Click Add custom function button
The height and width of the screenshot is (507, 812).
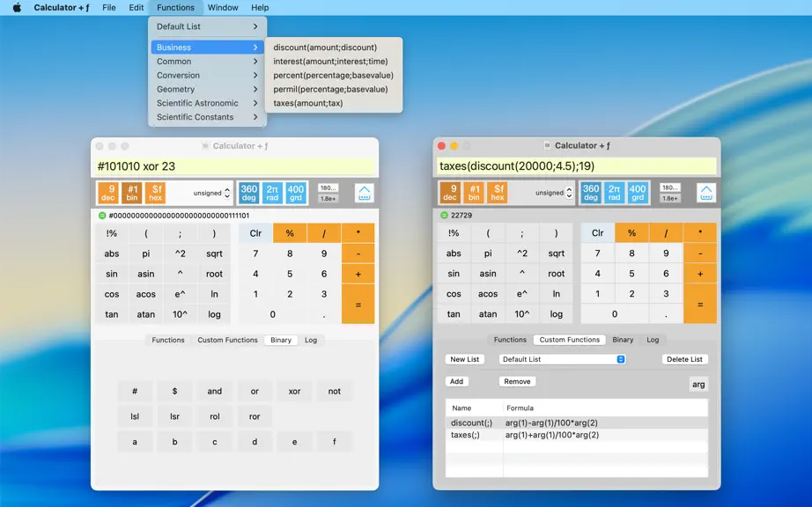[x=456, y=381]
